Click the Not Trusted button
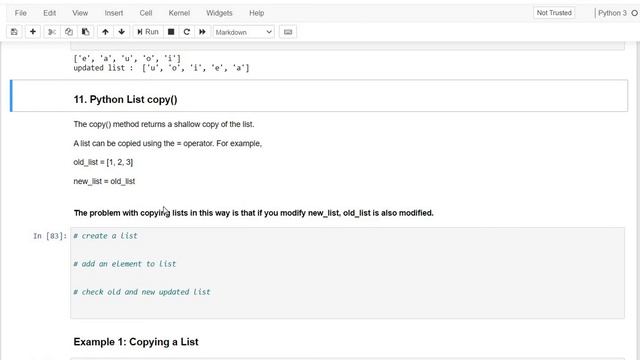This screenshot has width=640, height=360. tap(554, 13)
